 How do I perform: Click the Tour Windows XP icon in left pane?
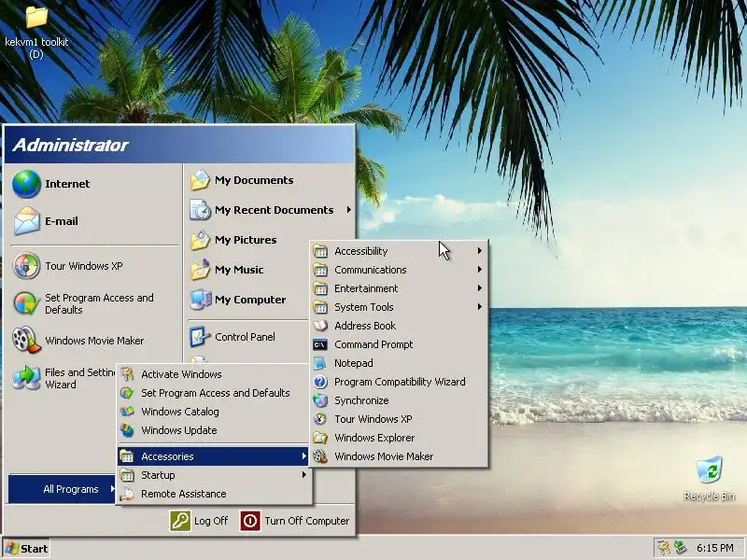[x=27, y=266]
